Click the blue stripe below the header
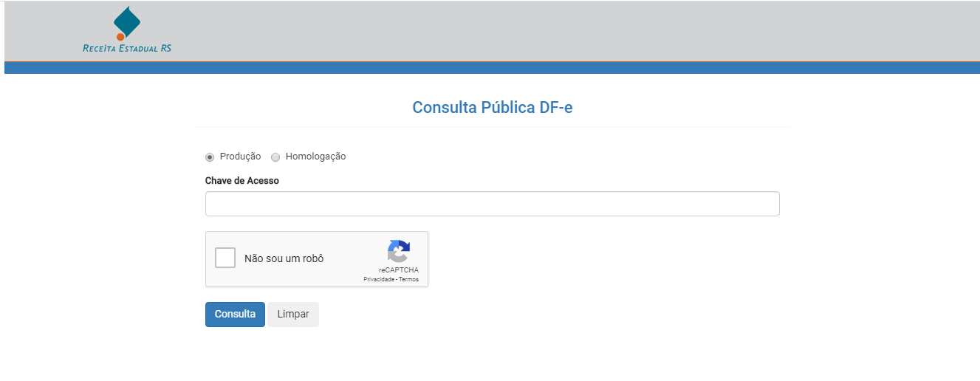980x381 pixels. pyautogui.click(x=492, y=68)
